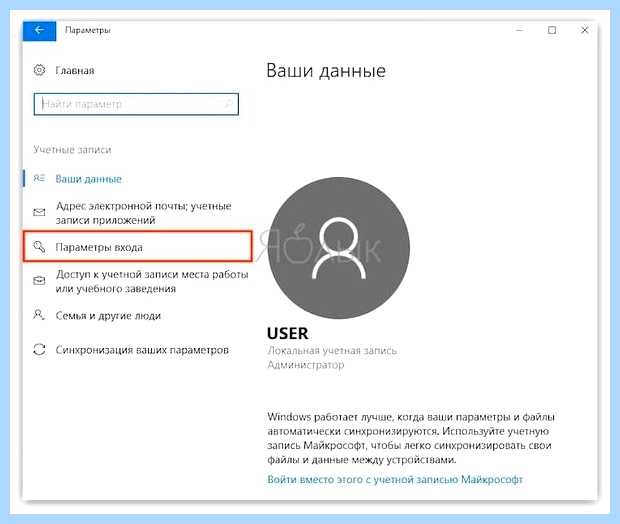620x524 pixels.
Task: Click the USER account name
Action: pos(287,333)
